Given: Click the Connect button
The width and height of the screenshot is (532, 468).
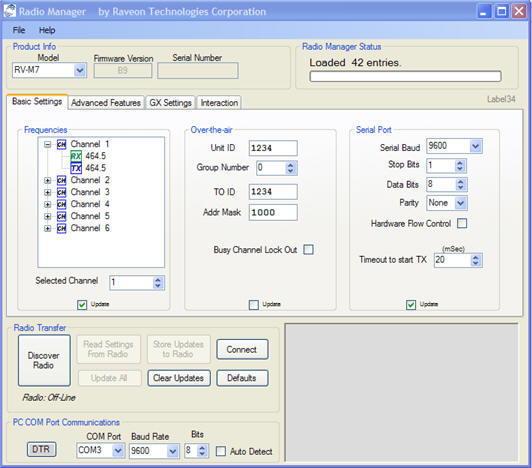Looking at the screenshot, I should (x=242, y=350).
